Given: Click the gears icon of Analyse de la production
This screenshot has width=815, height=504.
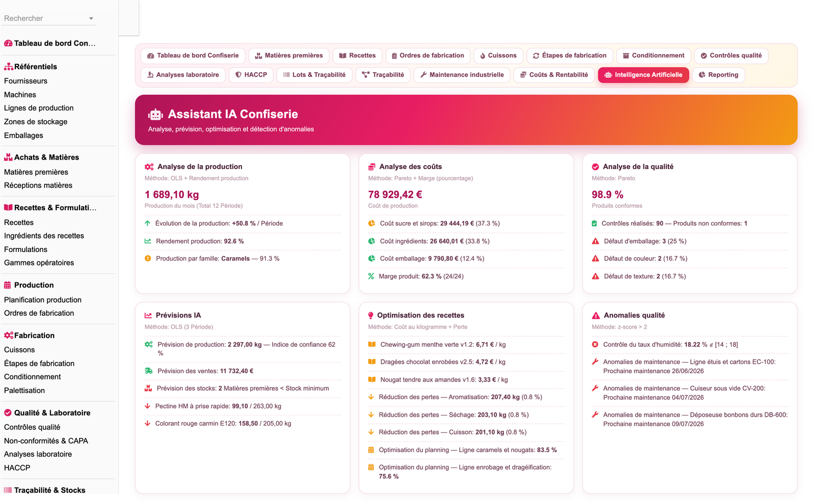Looking at the screenshot, I should [x=149, y=167].
